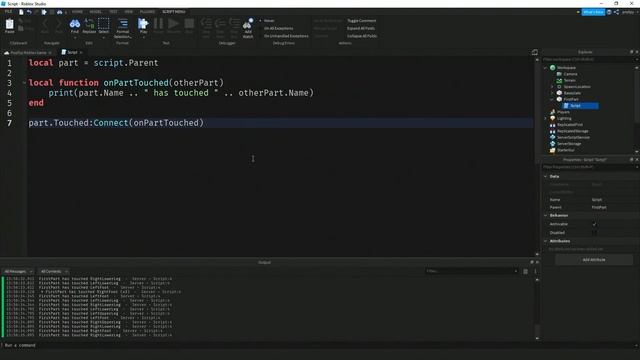Viewport: 640px width, 360px height.
Task: Click the Forward navigate arrow
Action: [x=59, y=24]
